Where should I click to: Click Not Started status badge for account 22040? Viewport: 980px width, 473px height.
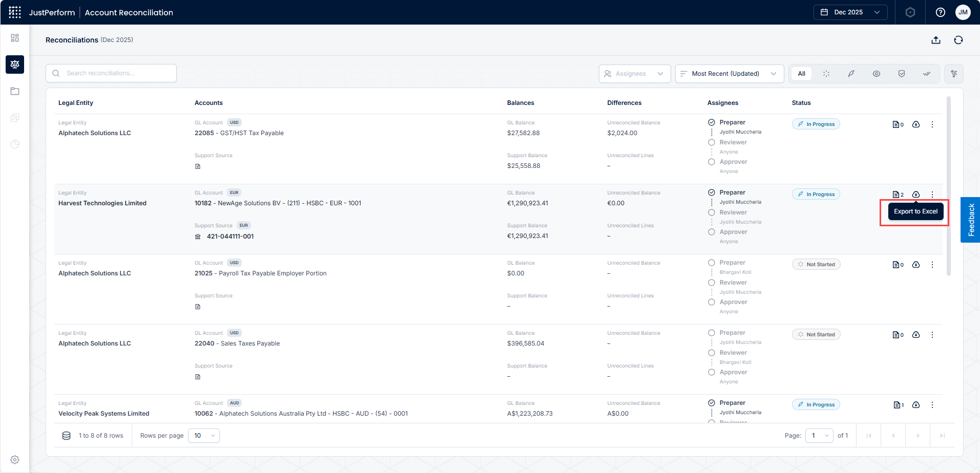click(x=816, y=335)
